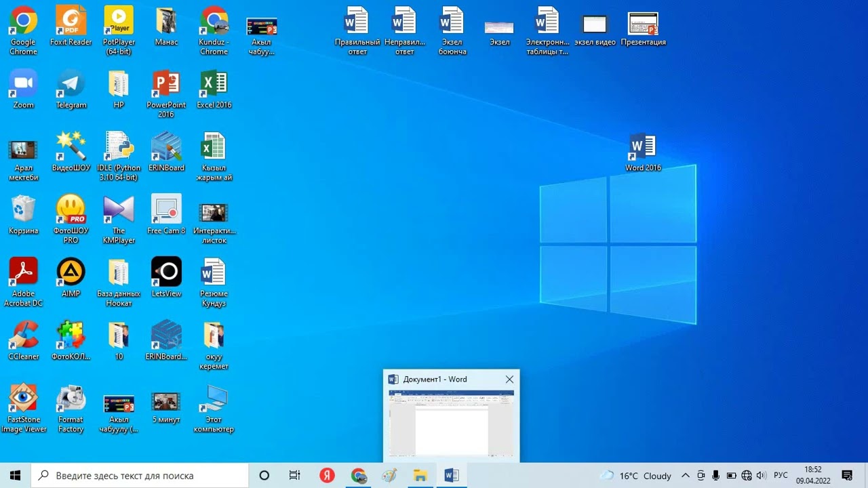Switch input language РУС
The width and height of the screenshot is (868, 488).
[x=781, y=476]
